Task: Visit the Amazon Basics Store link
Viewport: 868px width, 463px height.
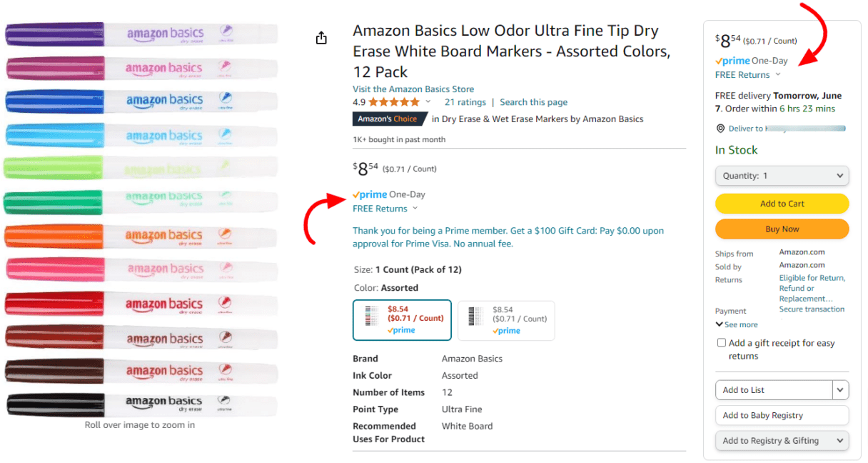Action: click(413, 89)
